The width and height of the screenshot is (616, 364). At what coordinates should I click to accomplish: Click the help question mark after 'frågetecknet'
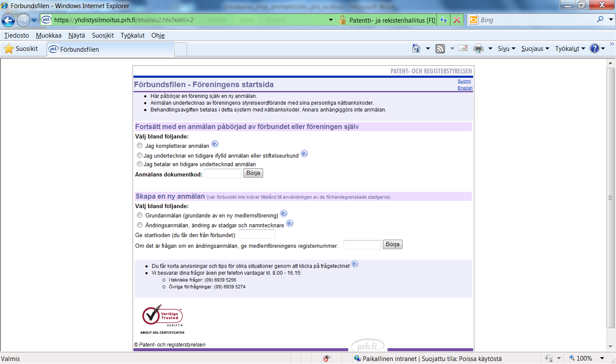[x=355, y=264]
